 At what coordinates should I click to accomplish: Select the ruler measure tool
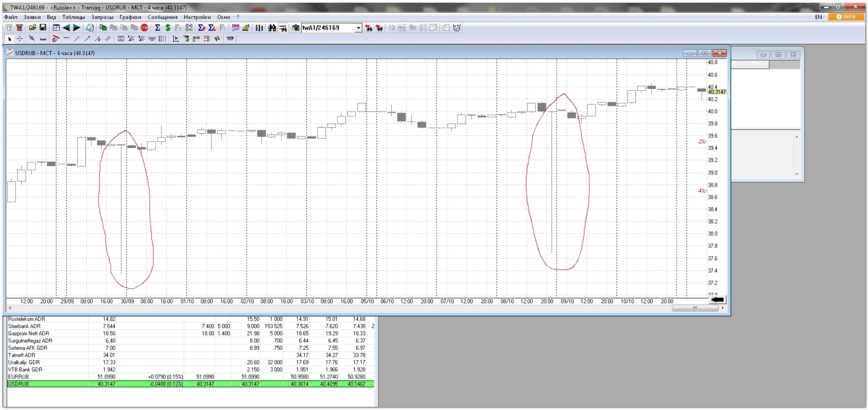point(43,39)
